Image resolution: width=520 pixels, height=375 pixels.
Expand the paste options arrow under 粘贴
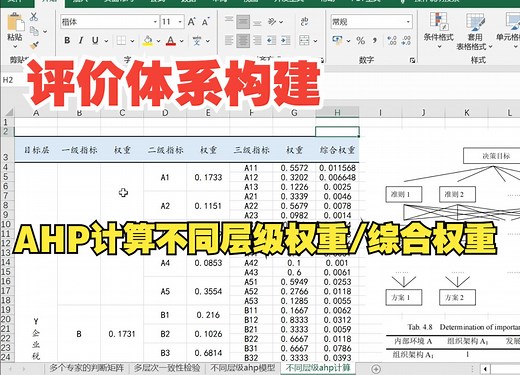click(15, 46)
